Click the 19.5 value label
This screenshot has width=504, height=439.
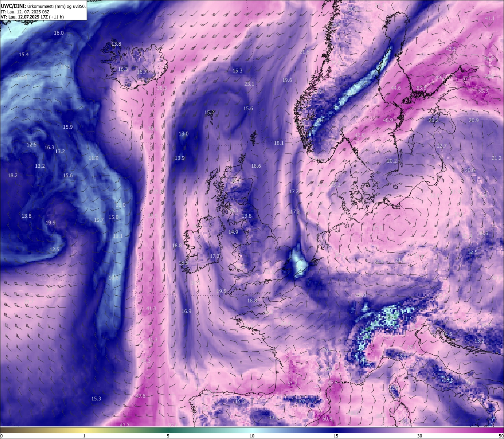pos(221,291)
